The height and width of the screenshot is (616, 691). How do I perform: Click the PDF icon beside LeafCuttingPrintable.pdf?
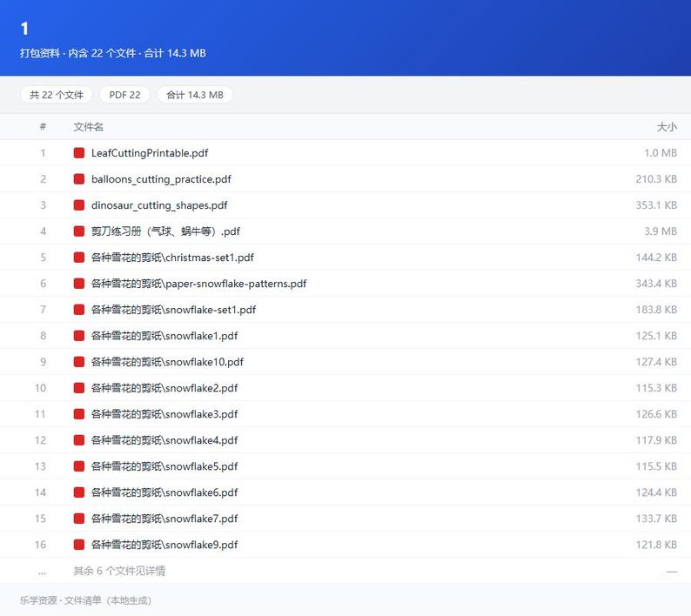(79, 153)
